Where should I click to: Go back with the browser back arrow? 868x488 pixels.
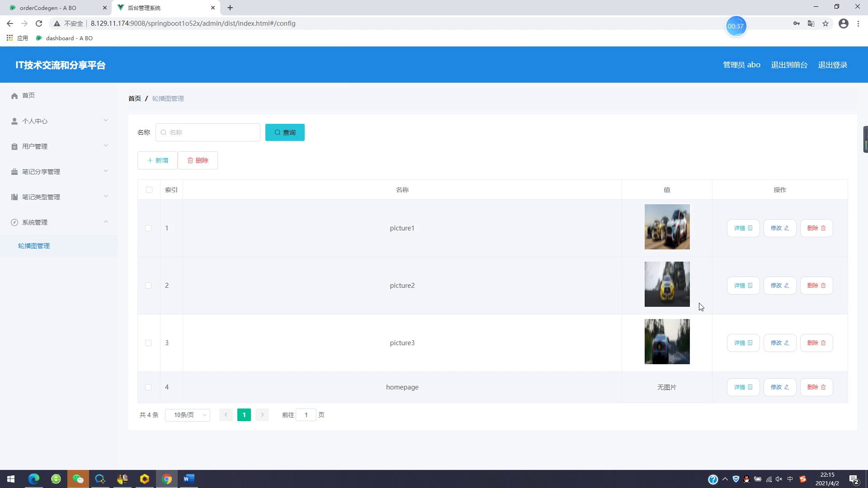click(x=10, y=23)
